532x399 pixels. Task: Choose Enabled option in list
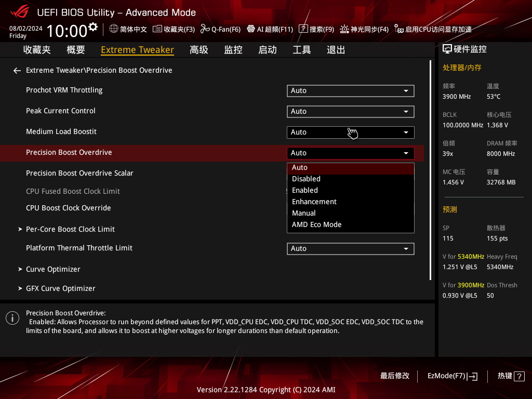tap(351, 190)
